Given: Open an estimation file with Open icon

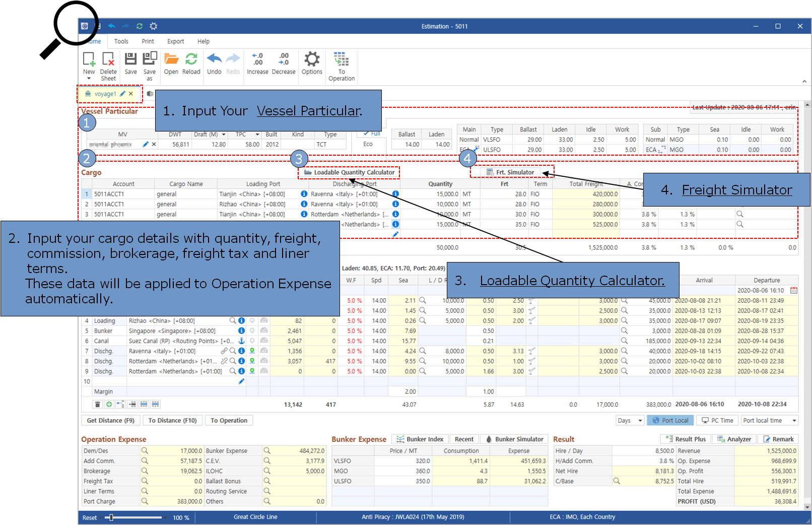Looking at the screenshot, I should click(x=171, y=60).
